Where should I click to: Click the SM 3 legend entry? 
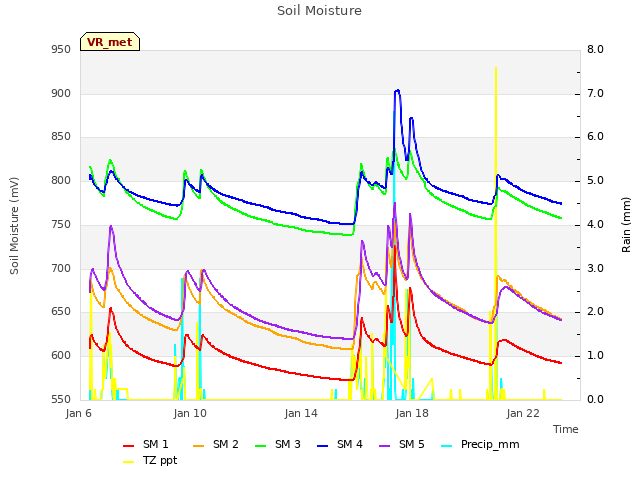point(278,444)
